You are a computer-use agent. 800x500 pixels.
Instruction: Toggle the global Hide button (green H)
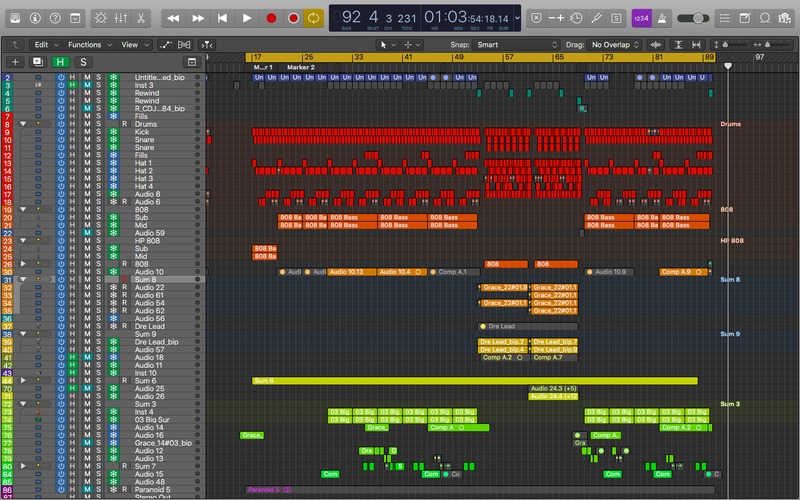[x=60, y=62]
